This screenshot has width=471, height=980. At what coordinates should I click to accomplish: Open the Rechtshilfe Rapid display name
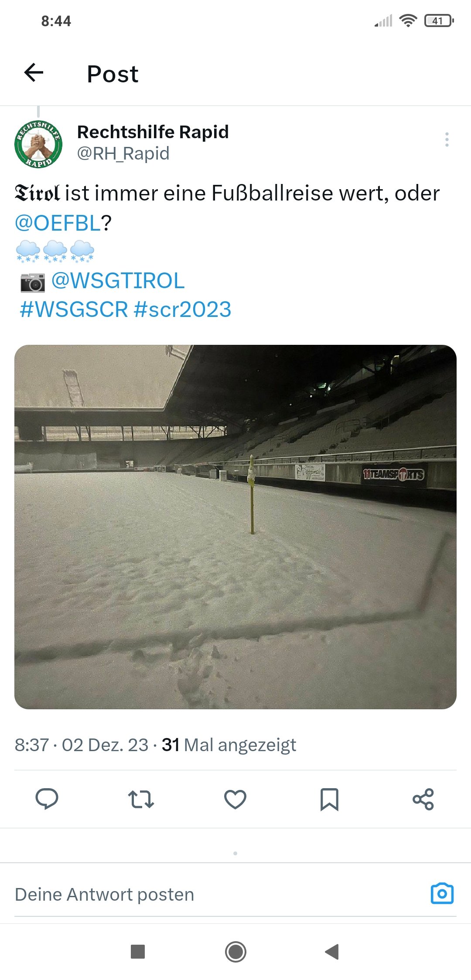pos(153,132)
